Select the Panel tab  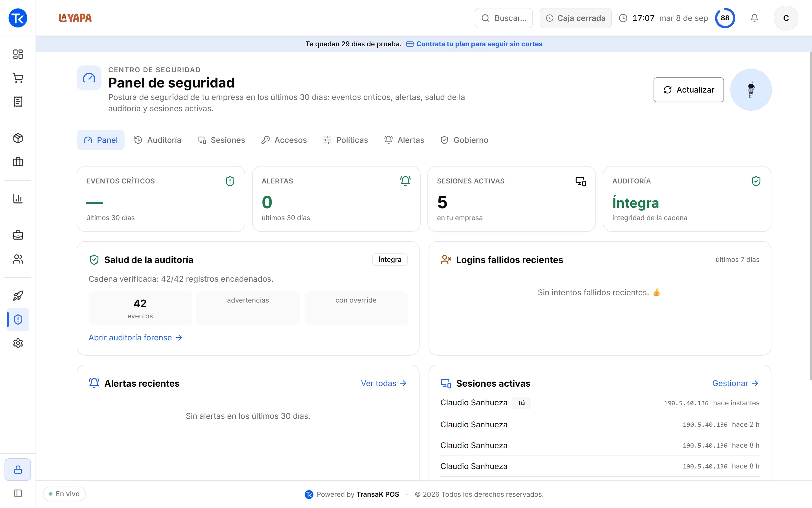pyautogui.click(x=101, y=140)
